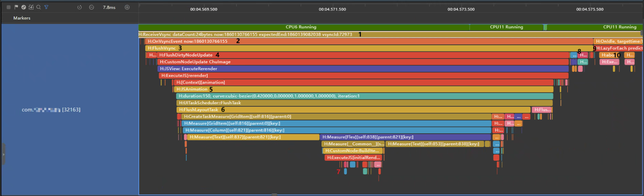Expand the collapsed left side panel handle
This screenshot has width=644, height=196.
(3, 154)
